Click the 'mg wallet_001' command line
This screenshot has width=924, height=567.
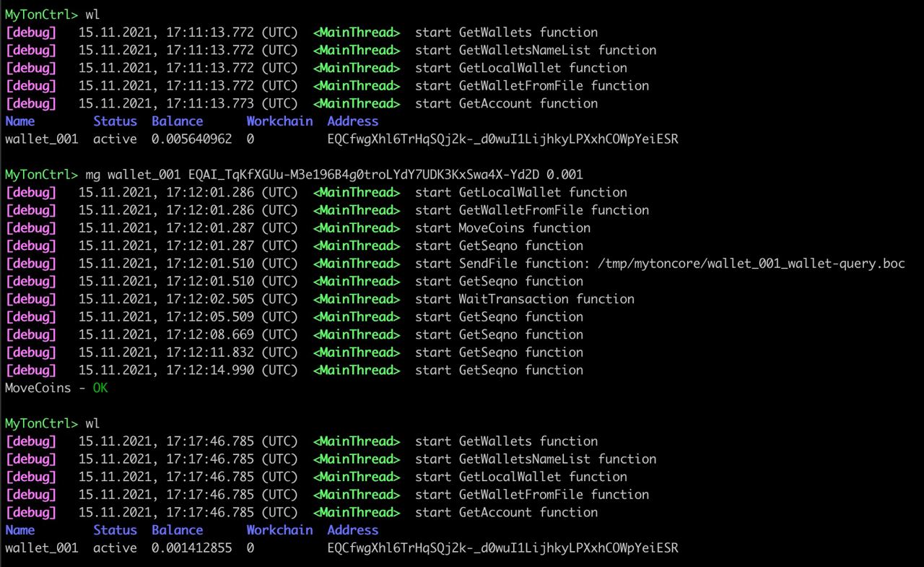[294, 174]
